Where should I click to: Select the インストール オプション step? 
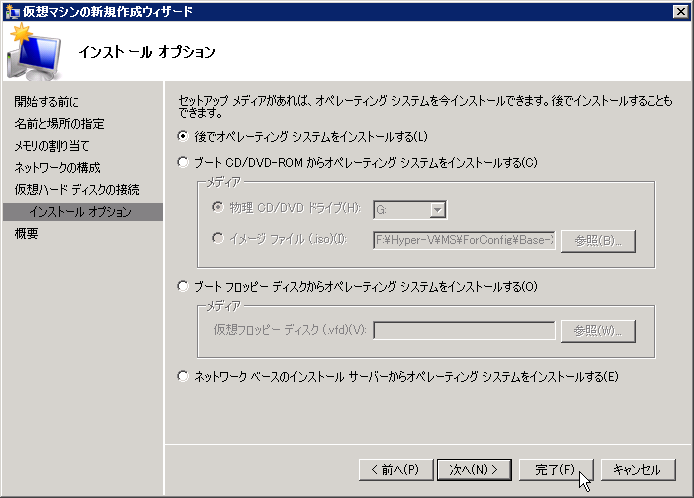point(83,212)
